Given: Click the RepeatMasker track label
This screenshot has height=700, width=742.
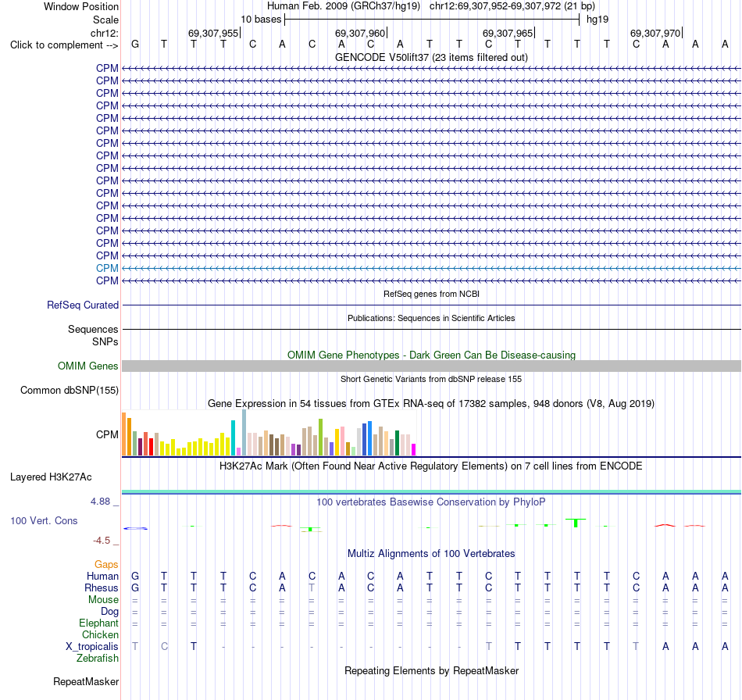Looking at the screenshot, I should 86,681.
